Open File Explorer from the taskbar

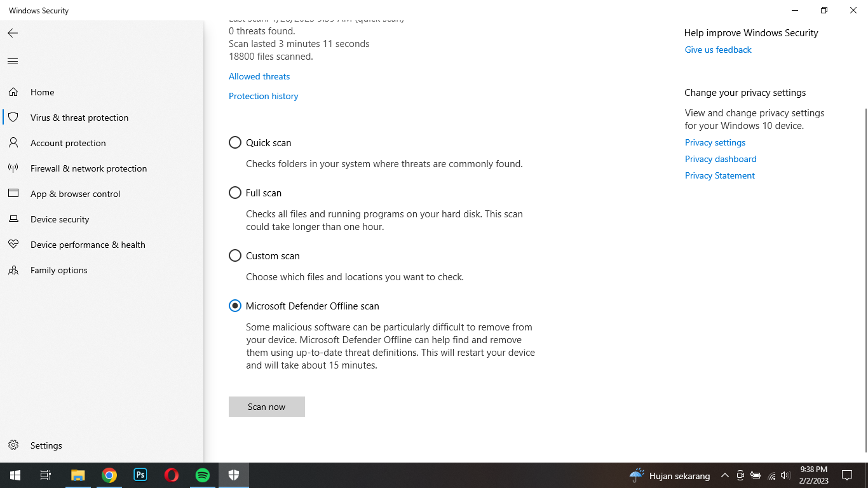pyautogui.click(x=78, y=475)
